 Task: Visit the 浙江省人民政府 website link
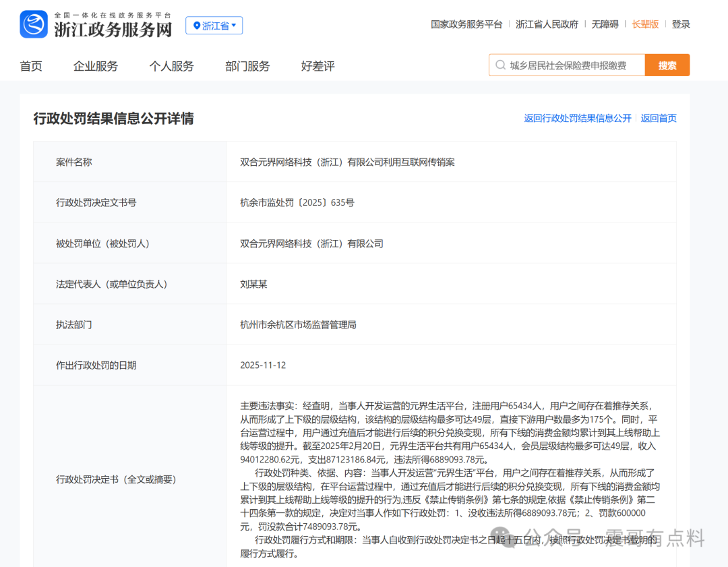click(x=547, y=24)
